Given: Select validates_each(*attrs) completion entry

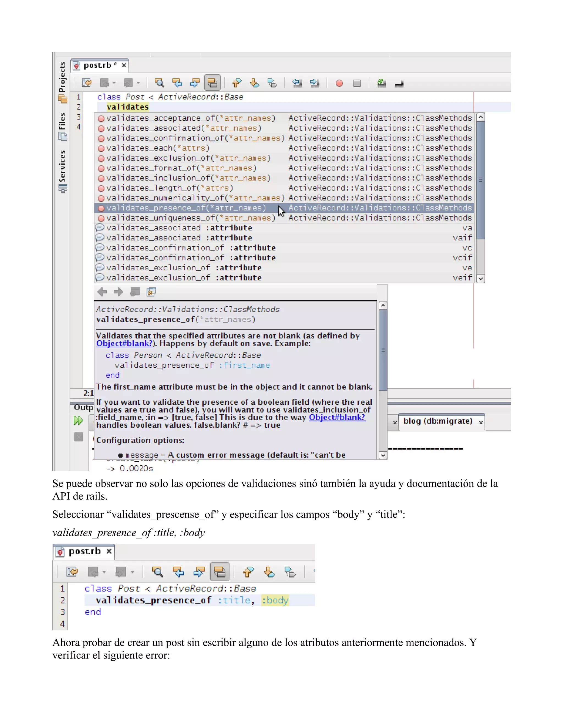Looking at the screenshot, I should coord(284,148).
